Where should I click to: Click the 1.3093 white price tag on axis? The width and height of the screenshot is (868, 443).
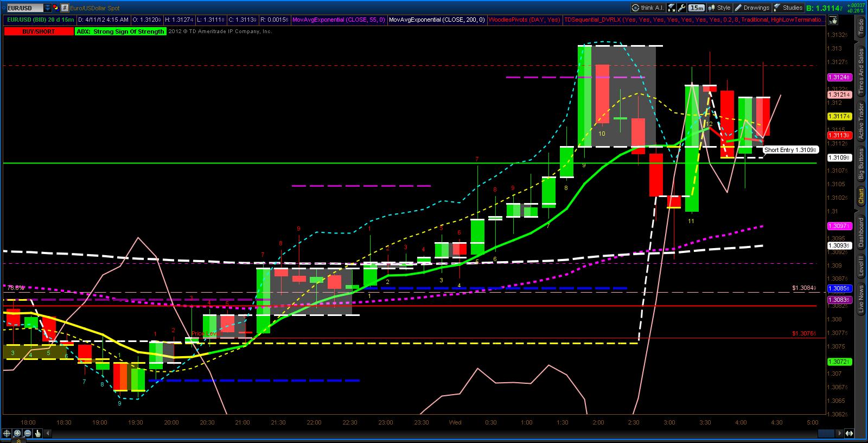[x=839, y=245]
